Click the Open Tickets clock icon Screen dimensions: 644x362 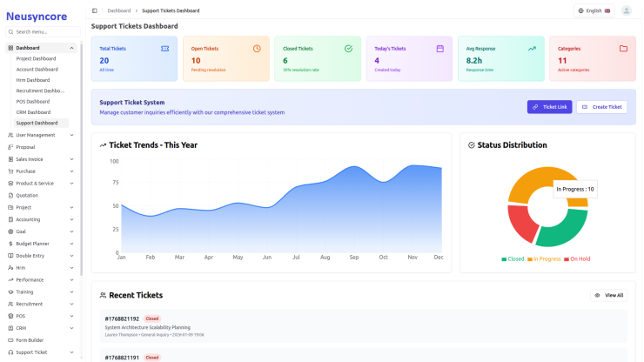point(257,49)
